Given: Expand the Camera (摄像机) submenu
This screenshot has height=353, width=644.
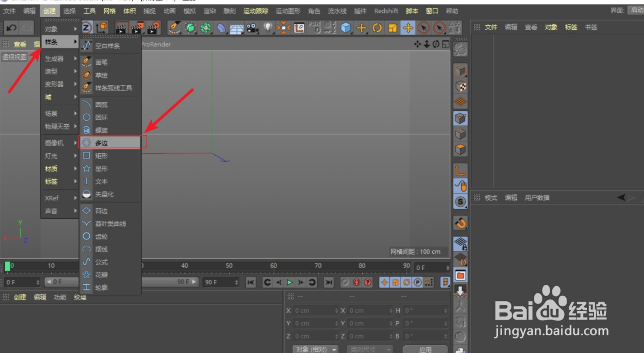Looking at the screenshot, I should coord(60,143).
